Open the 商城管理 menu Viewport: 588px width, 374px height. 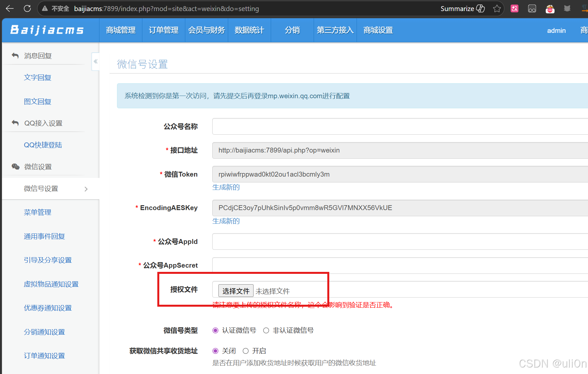tap(121, 30)
